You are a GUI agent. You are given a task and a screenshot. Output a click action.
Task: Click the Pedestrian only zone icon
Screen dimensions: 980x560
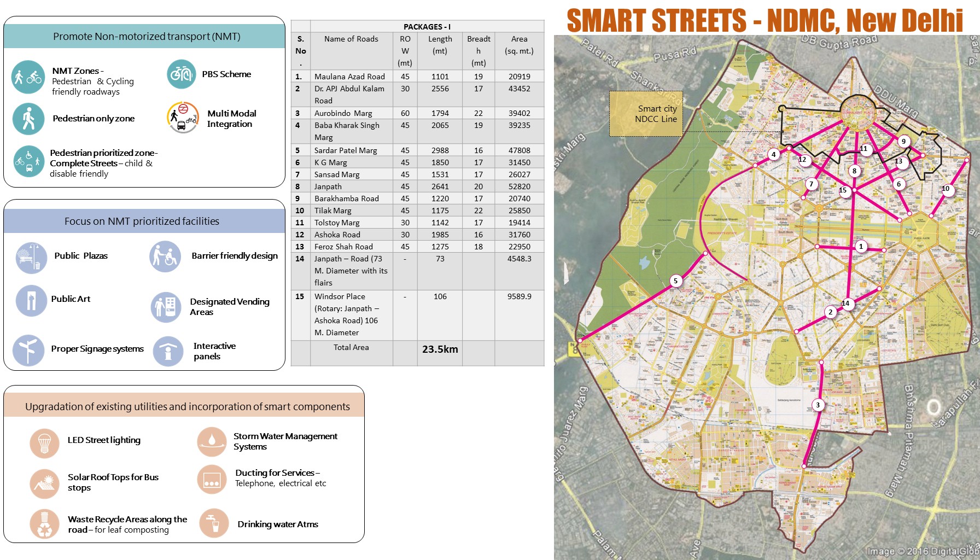[28, 119]
